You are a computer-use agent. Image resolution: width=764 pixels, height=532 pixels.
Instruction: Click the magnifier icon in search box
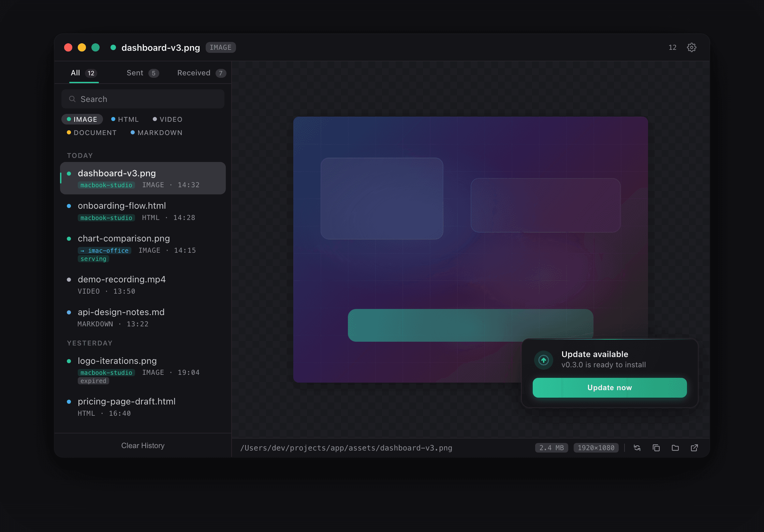(72, 99)
